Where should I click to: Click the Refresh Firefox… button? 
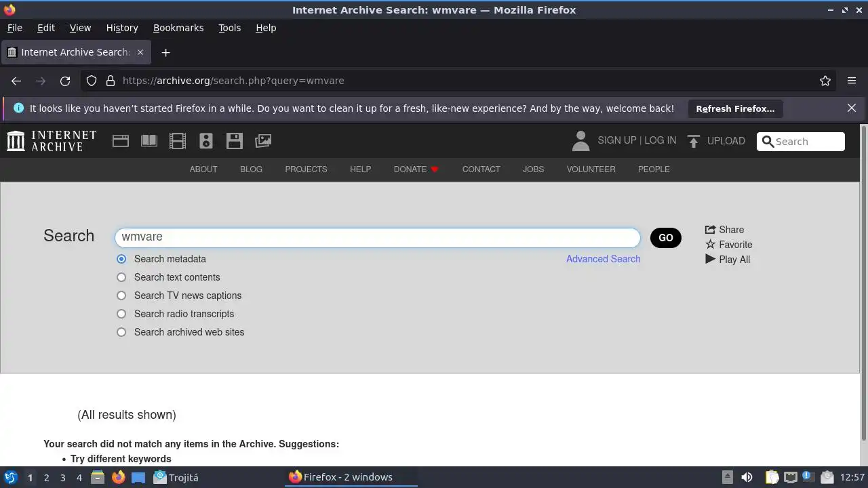coord(735,108)
